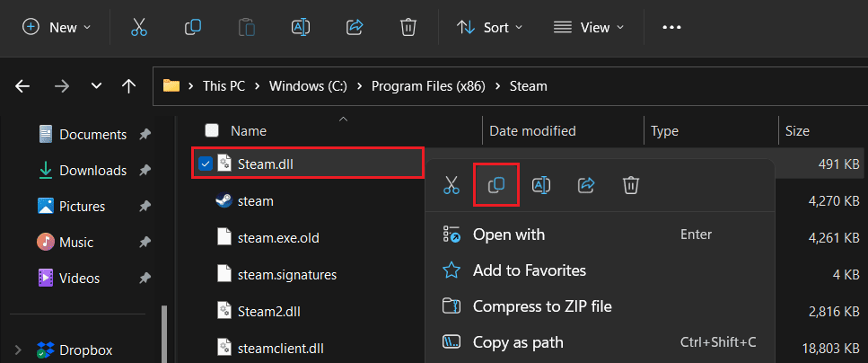The width and height of the screenshot is (868, 363).
Task: Click the steam.signatures file icon
Action: pos(224,273)
